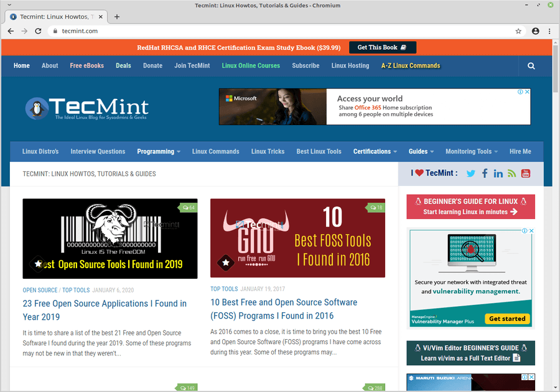Go back with the browser back arrow

pos(11,31)
